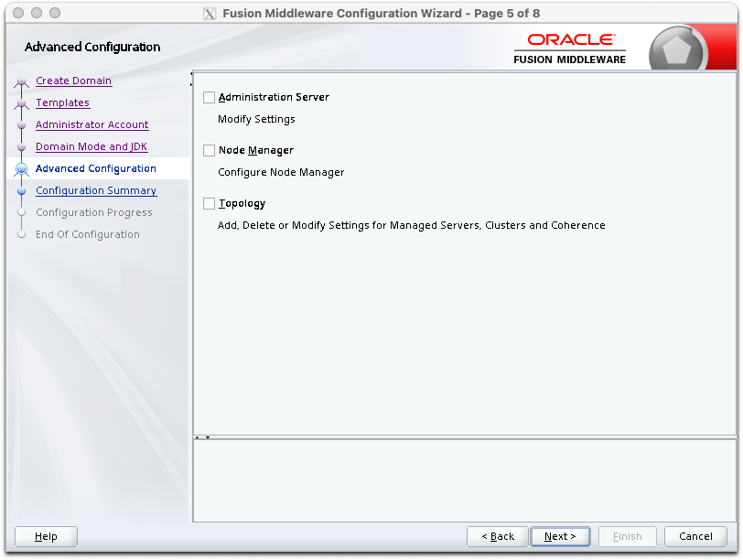
Task: Click the X11 icon in title bar
Action: point(210,14)
